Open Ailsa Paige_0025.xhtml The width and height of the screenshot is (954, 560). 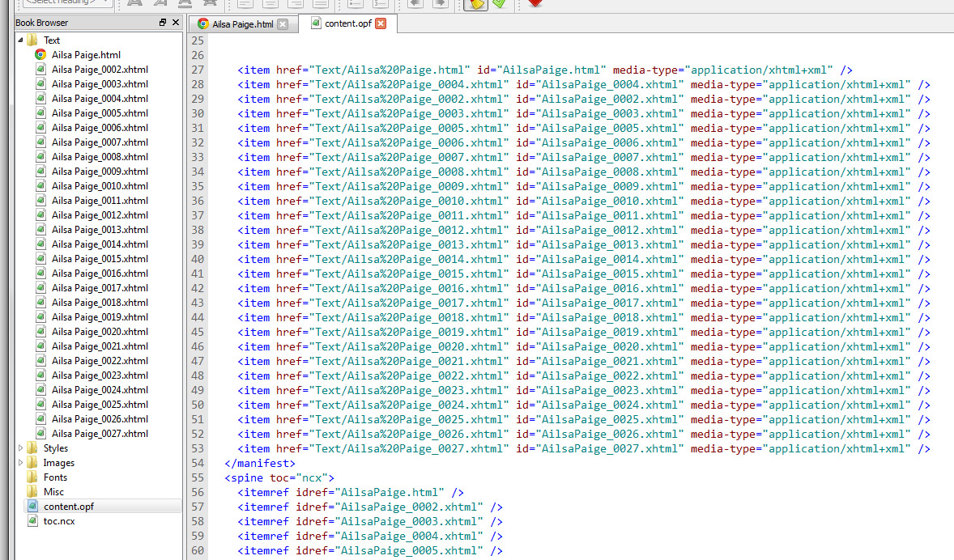click(100, 405)
